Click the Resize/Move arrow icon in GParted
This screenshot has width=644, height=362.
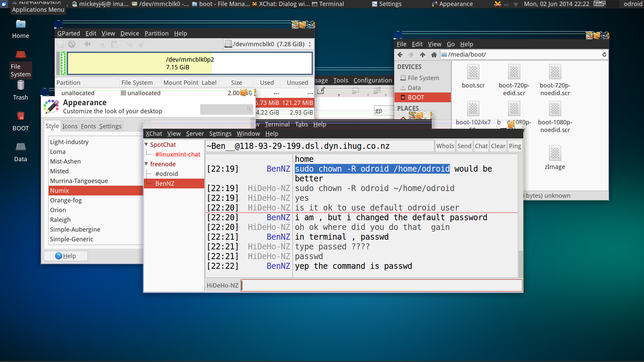pos(87,44)
